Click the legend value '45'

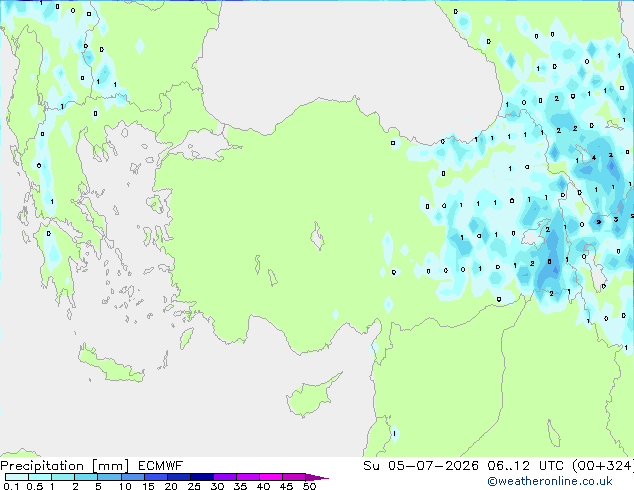[286, 486]
